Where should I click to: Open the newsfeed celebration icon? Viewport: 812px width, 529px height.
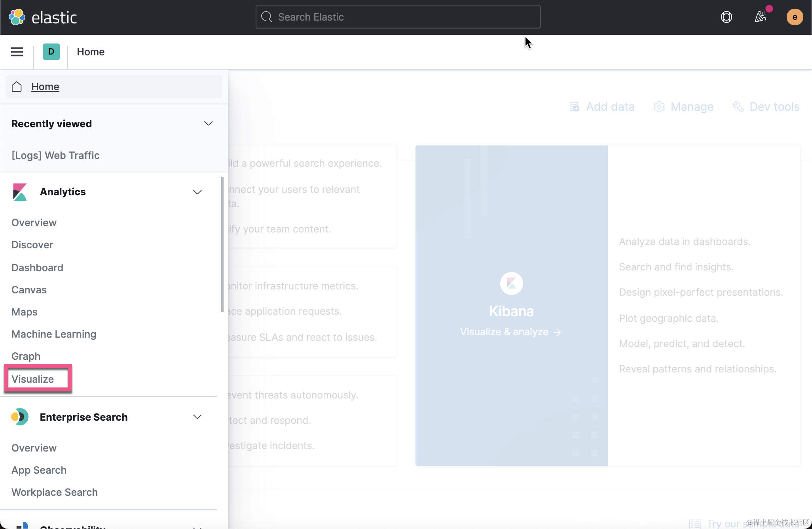(x=760, y=17)
